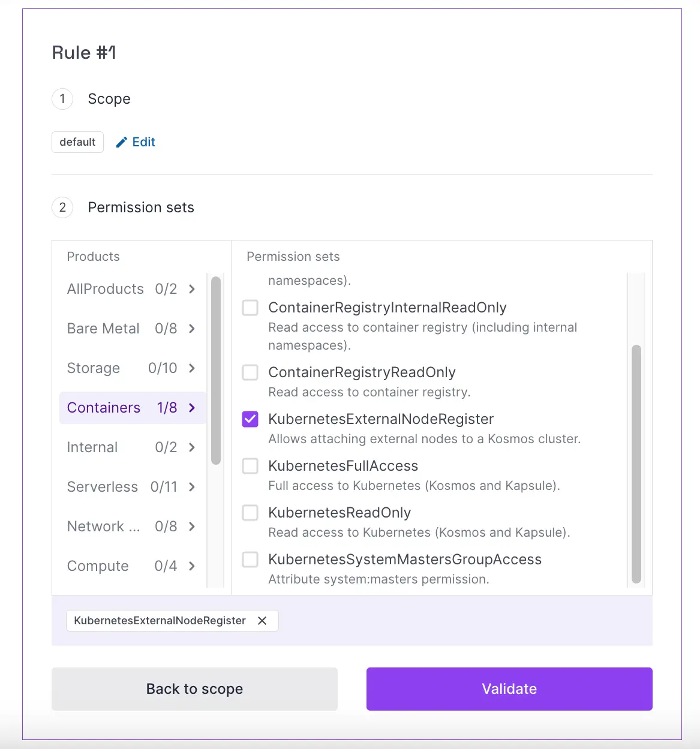Click the Validate button
The image size is (700, 749).
[x=509, y=689]
